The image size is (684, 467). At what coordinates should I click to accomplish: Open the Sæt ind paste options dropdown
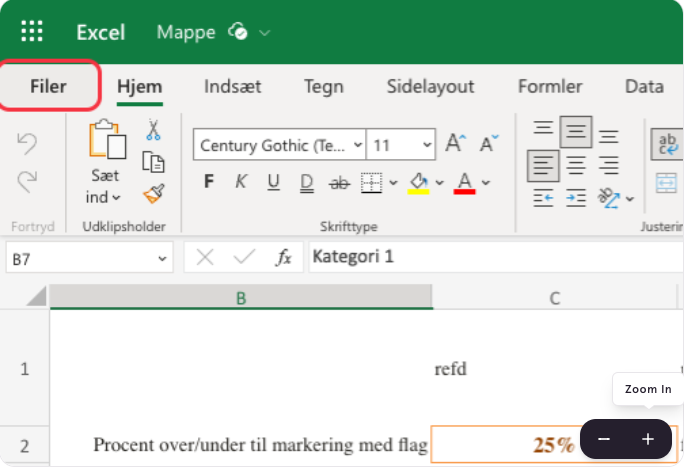tap(116, 198)
